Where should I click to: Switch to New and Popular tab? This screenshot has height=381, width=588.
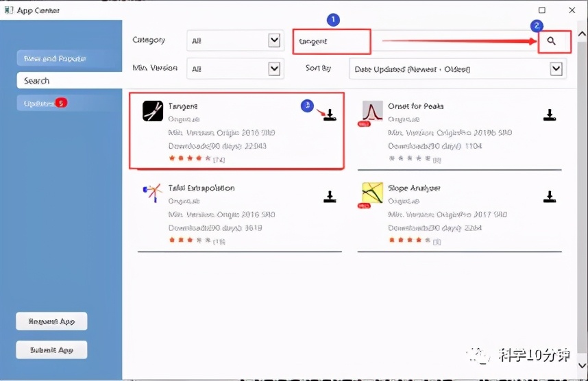point(69,58)
